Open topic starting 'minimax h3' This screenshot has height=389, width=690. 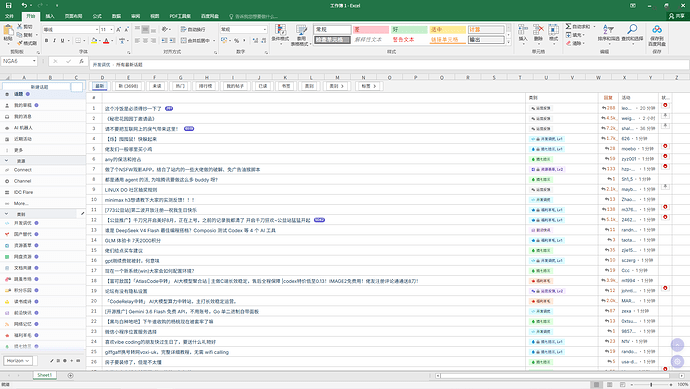tap(150, 200)
